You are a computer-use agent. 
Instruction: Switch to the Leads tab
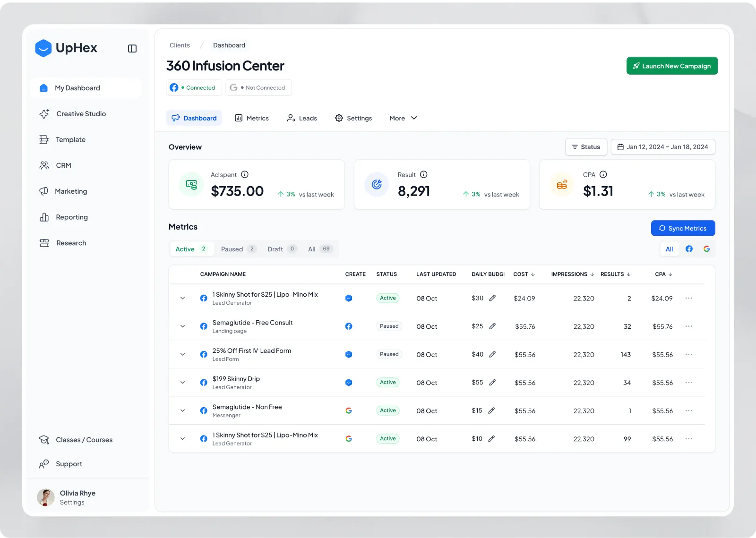[302, 118]
